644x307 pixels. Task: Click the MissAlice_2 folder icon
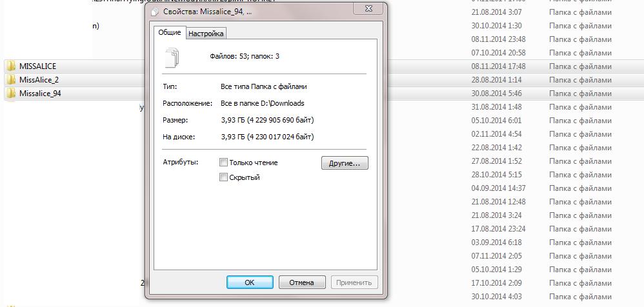click(x=11, y=79)
